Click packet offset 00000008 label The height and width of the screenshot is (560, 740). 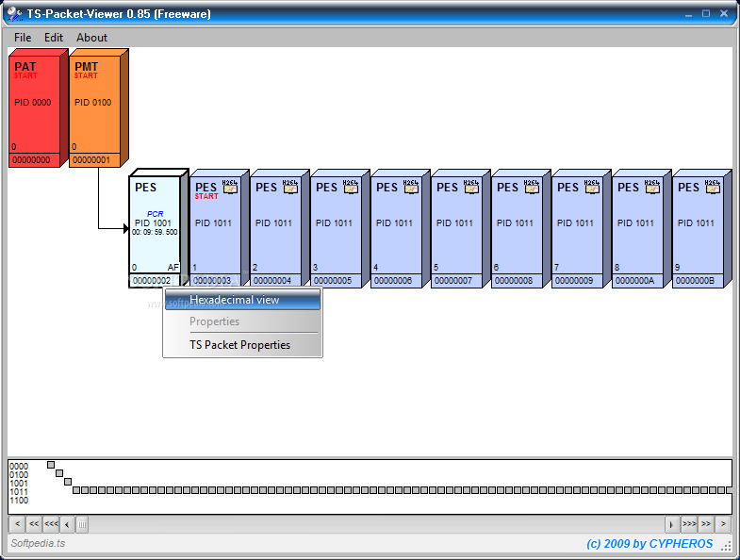tap(514, 281)
